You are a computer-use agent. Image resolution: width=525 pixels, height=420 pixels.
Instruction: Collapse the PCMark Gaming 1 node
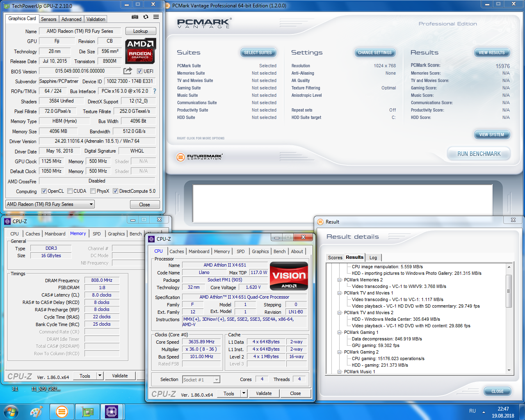339,332
